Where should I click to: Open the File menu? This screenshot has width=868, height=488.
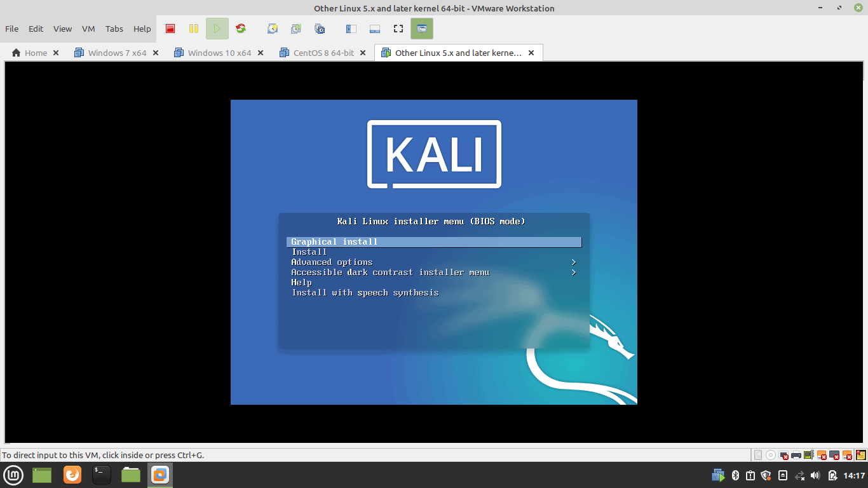point(12,29)
